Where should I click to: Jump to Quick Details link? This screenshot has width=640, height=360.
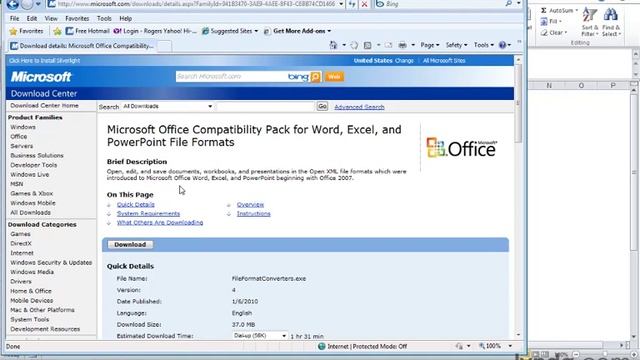tap(136, 204)
